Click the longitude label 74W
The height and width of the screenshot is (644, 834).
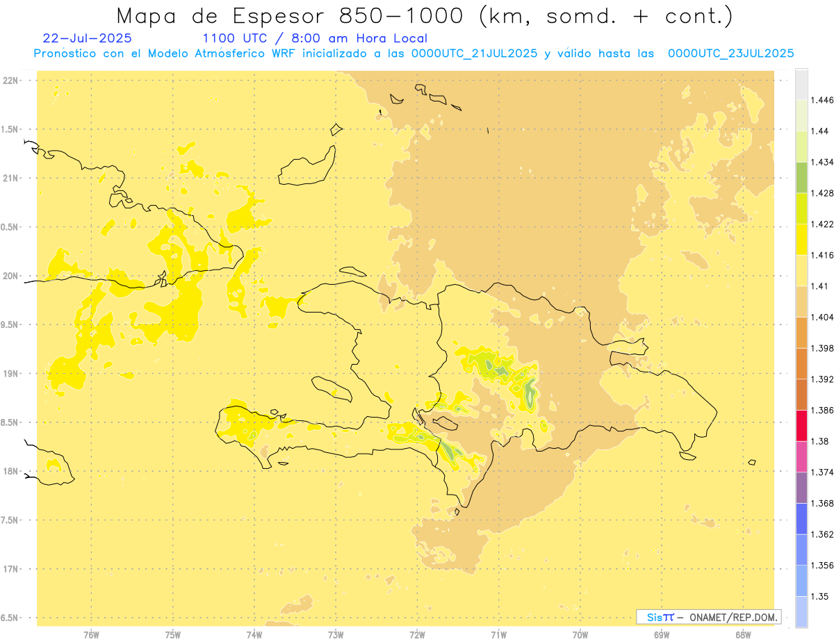tap(254, 635)
